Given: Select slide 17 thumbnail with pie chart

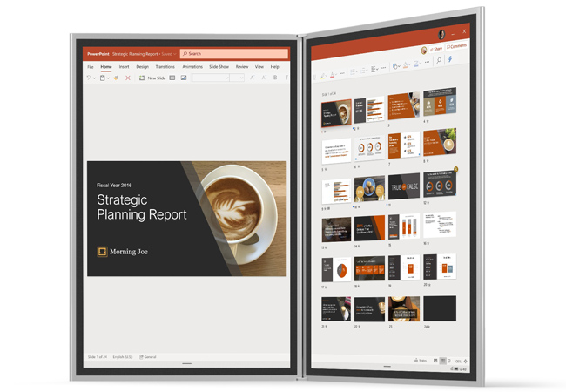Looking at the screenshot, I should pyautogui.click(x=336, y=270).
